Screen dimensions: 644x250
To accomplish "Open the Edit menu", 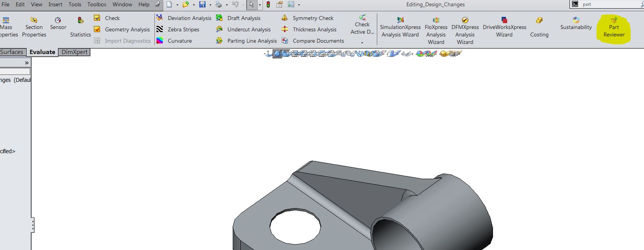I will (x=20, y=4).
